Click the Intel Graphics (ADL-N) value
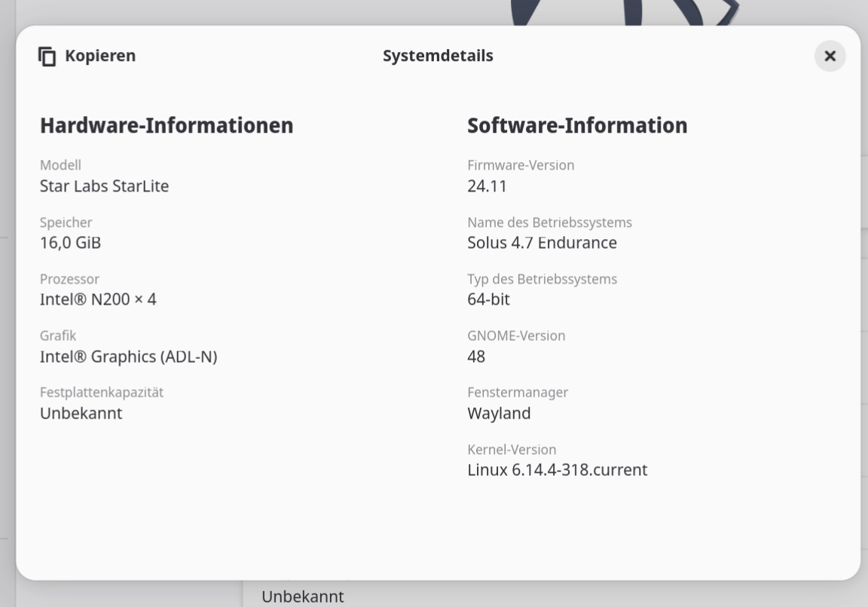The image size is (868, 607). click(128, 357)
